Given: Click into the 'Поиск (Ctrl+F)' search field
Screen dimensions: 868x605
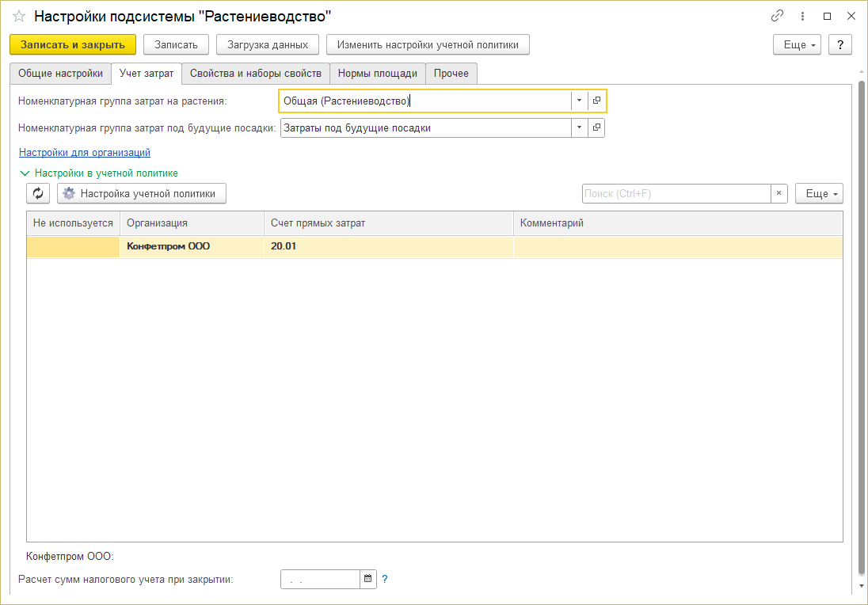Looking at the screenshot, I should [676, 193].
